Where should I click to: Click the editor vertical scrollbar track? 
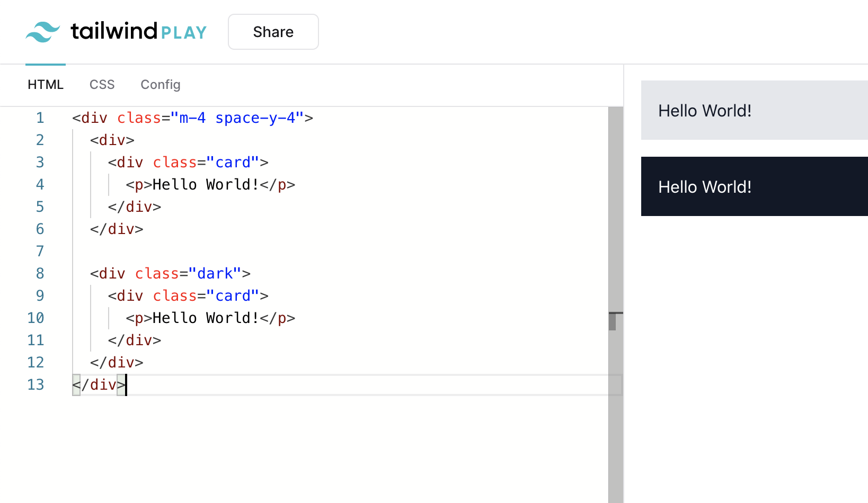coord(616,305)
